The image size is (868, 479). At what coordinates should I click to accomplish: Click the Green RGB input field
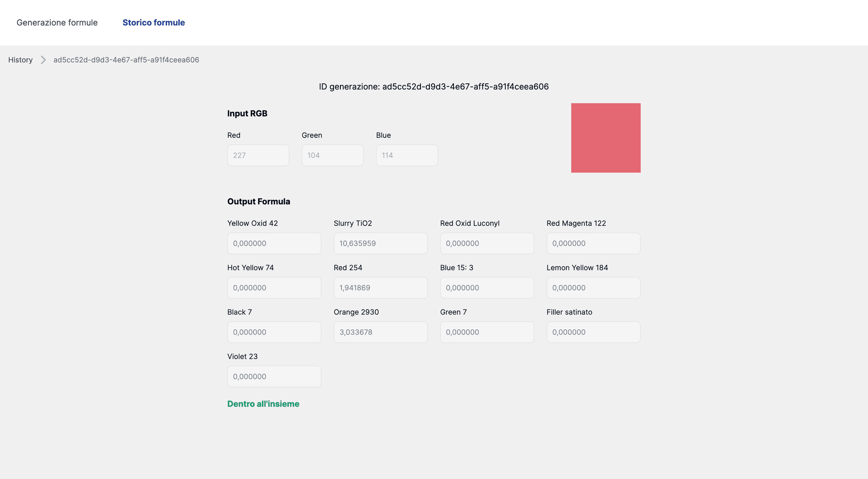(332, 155)
